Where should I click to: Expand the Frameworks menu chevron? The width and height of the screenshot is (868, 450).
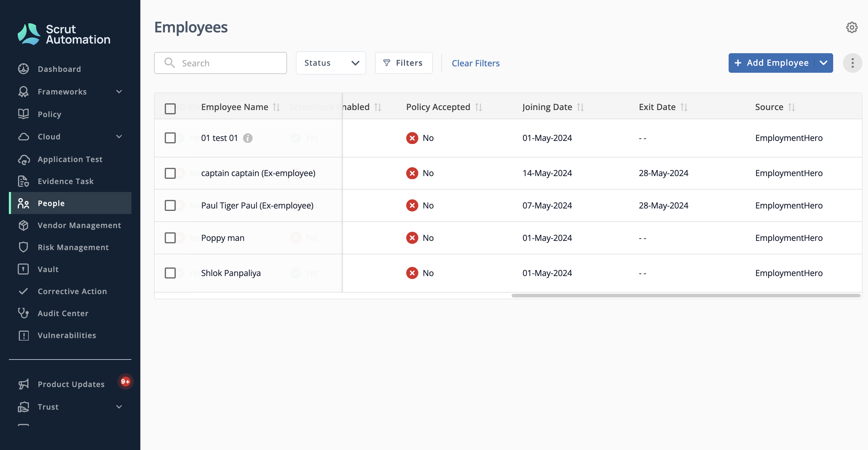(x=119, y=91)
